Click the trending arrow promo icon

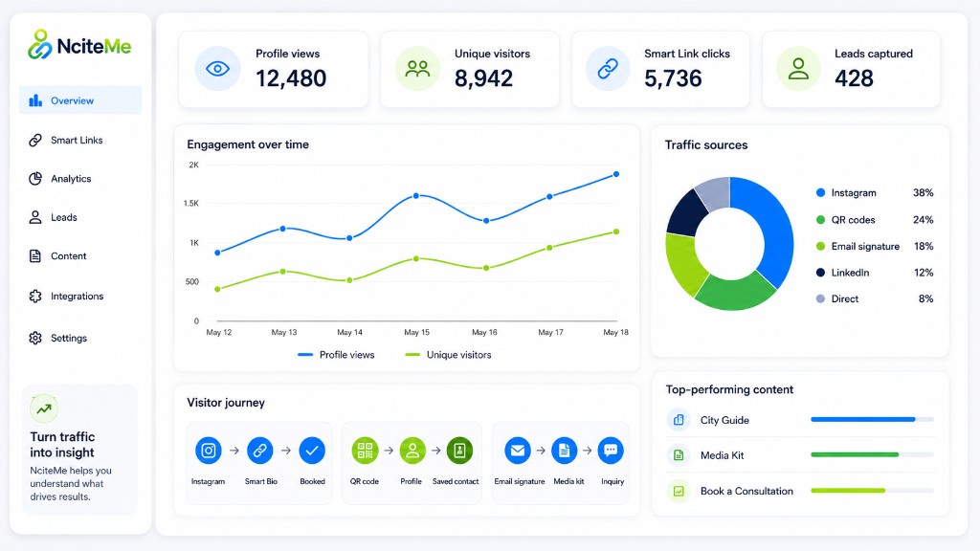[x=44, y=409]
